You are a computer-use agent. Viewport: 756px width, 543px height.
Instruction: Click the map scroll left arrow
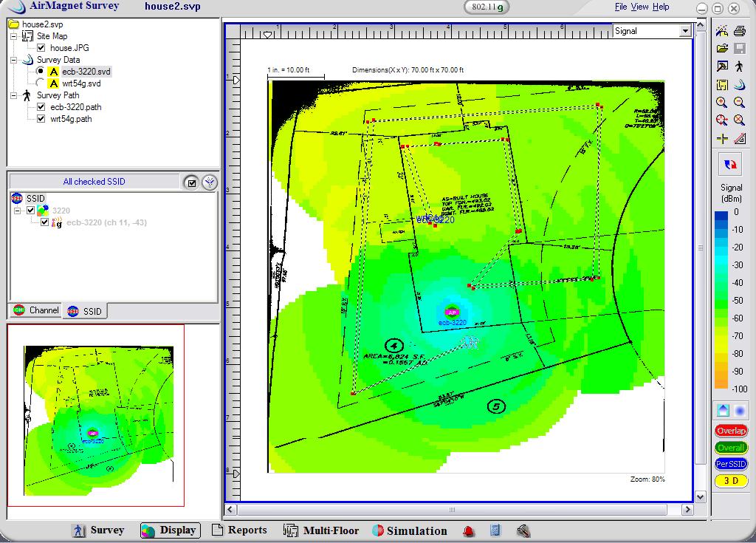231,509
